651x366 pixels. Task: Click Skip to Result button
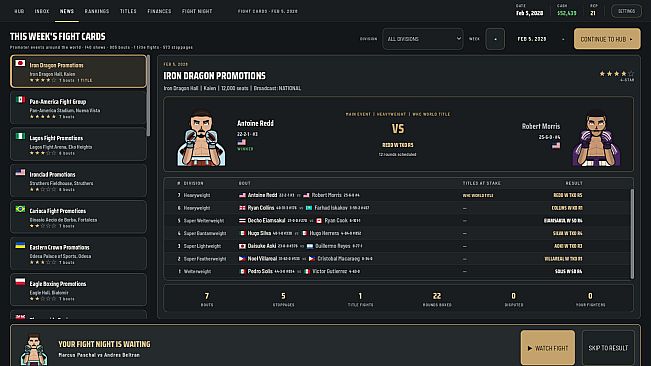point(608,348)
